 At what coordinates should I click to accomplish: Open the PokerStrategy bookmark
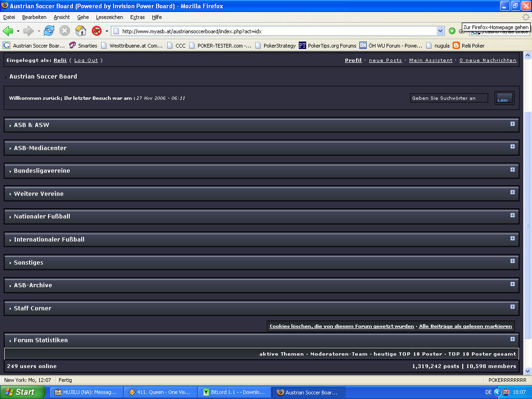pyautogui.click(x=276, y=45)
